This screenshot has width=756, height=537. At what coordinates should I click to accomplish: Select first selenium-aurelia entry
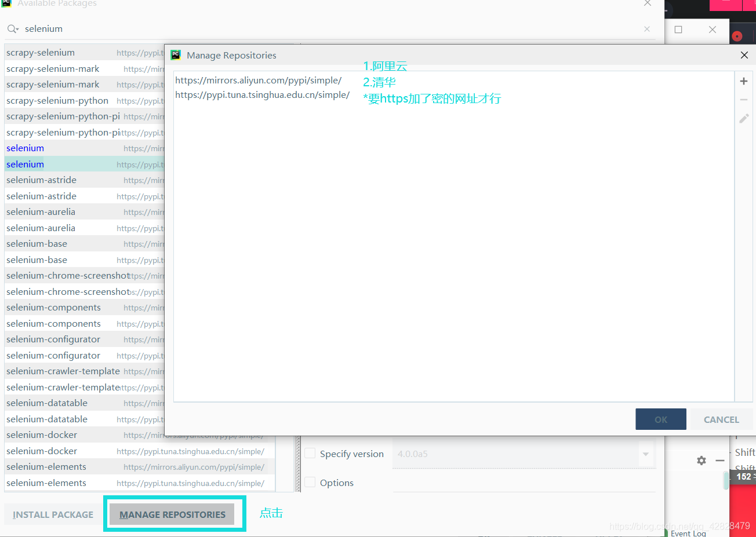pos(85,212)
